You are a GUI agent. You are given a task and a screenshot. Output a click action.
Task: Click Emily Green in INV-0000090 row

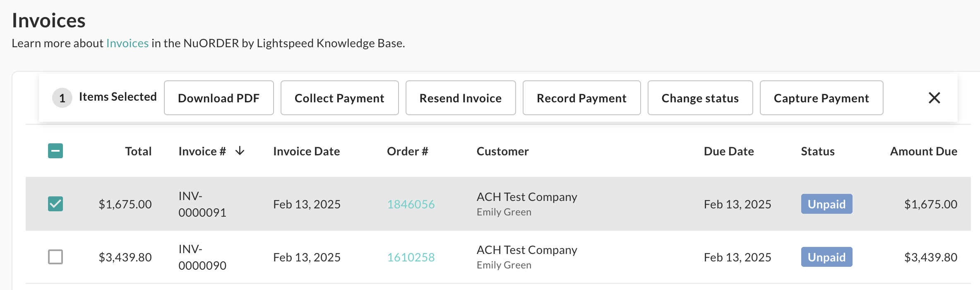coord(504,265)
